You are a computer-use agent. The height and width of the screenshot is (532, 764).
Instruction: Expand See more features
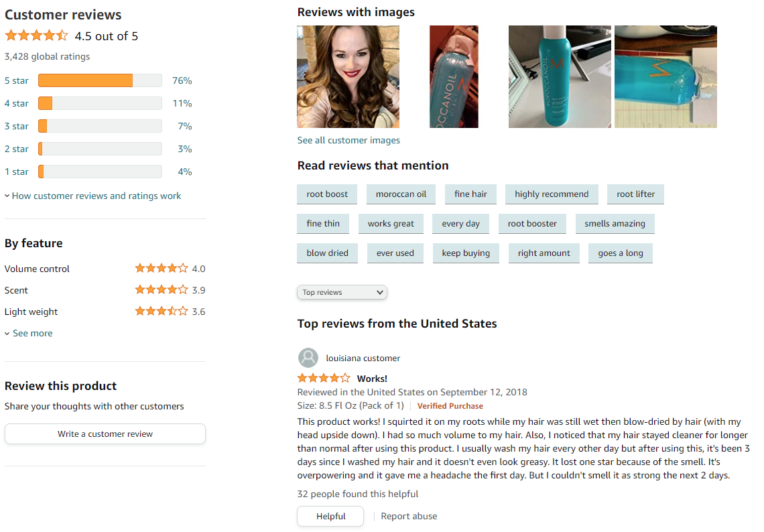pyautogui.click(x=29, y=333)
